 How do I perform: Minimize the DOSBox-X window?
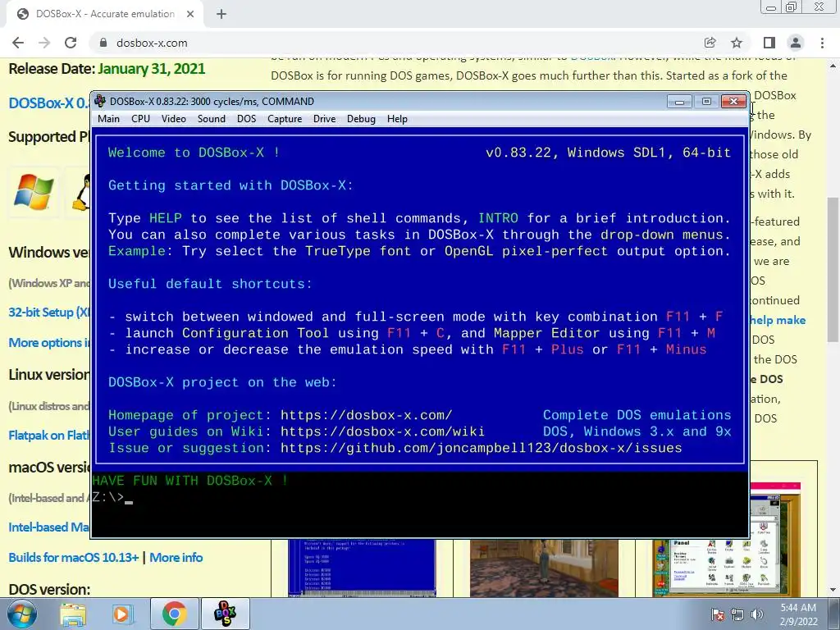pos(679,101)
